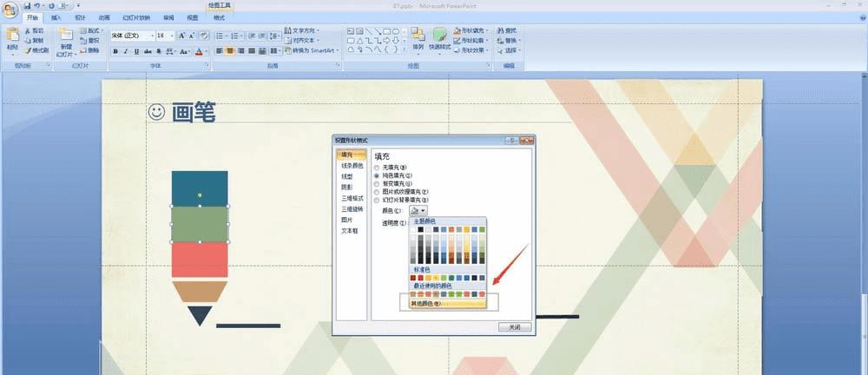Pick the black swatch in theme colors row

point(421,229)
